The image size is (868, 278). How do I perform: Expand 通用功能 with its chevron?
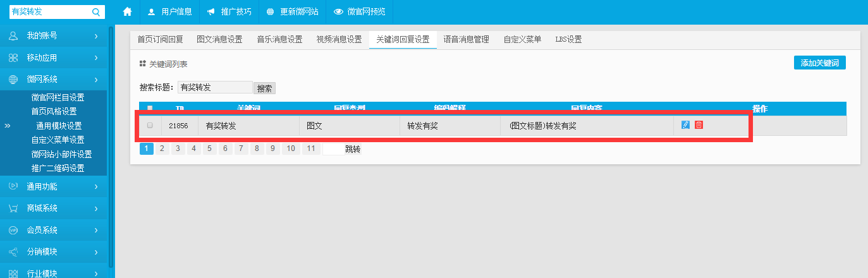tap(96, 186)
